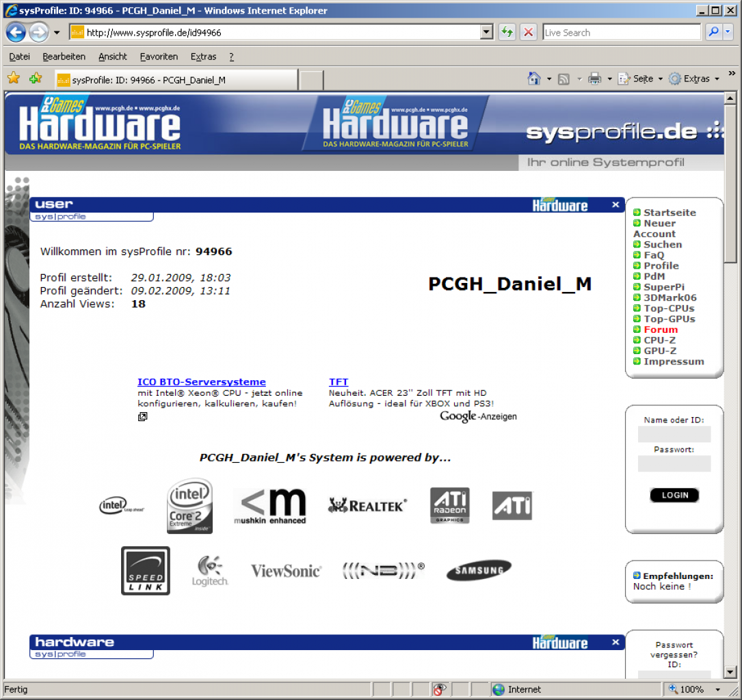Focus the Passwort input field
Screen dimensions: 742x700
(674, 463)
